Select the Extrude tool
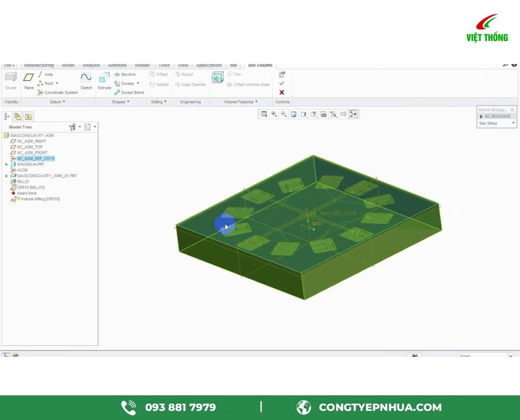Screen dimensions: 520x420 (104, 81)
